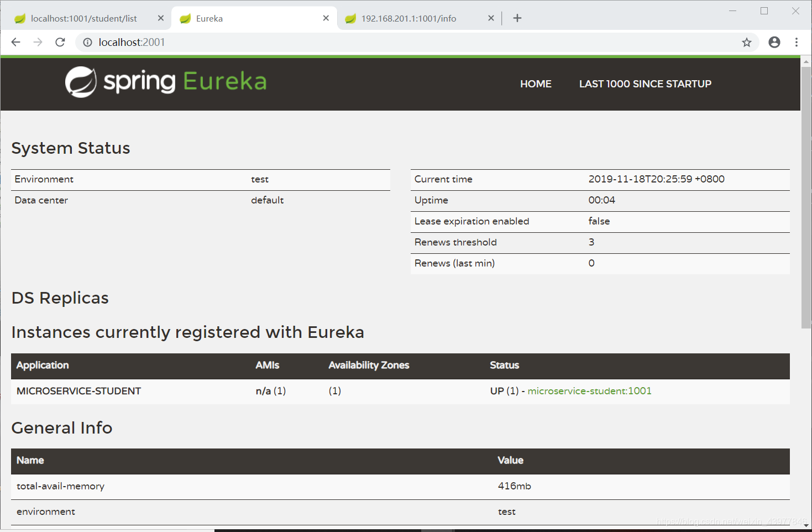Screen dimensions: 812x532
Task: Click the Instances currently registered with Eureka heading
Action: tap(188, 332)
